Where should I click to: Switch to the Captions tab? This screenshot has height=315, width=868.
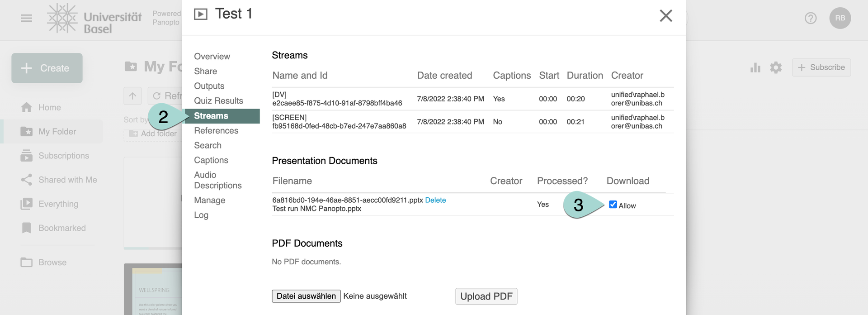pyautogui.click(x=211, y=160)
